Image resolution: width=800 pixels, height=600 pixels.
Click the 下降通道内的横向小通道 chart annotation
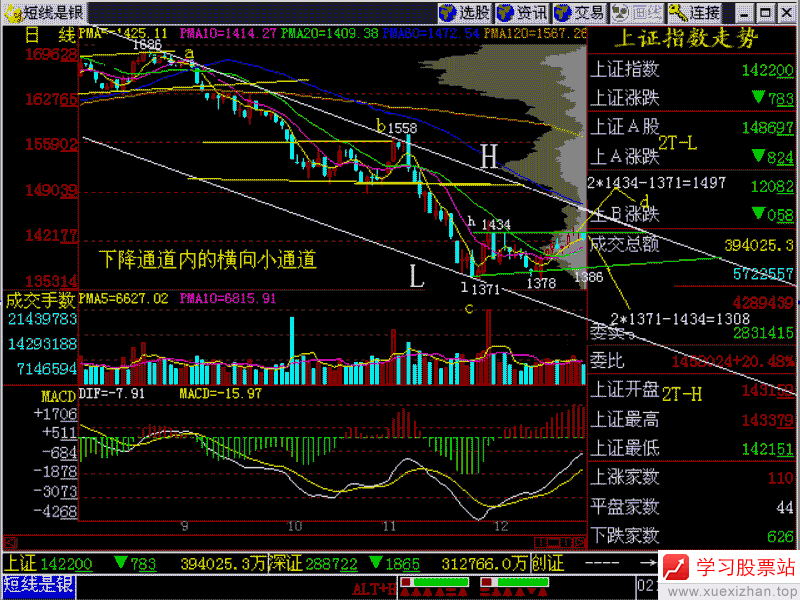[208, 260]
